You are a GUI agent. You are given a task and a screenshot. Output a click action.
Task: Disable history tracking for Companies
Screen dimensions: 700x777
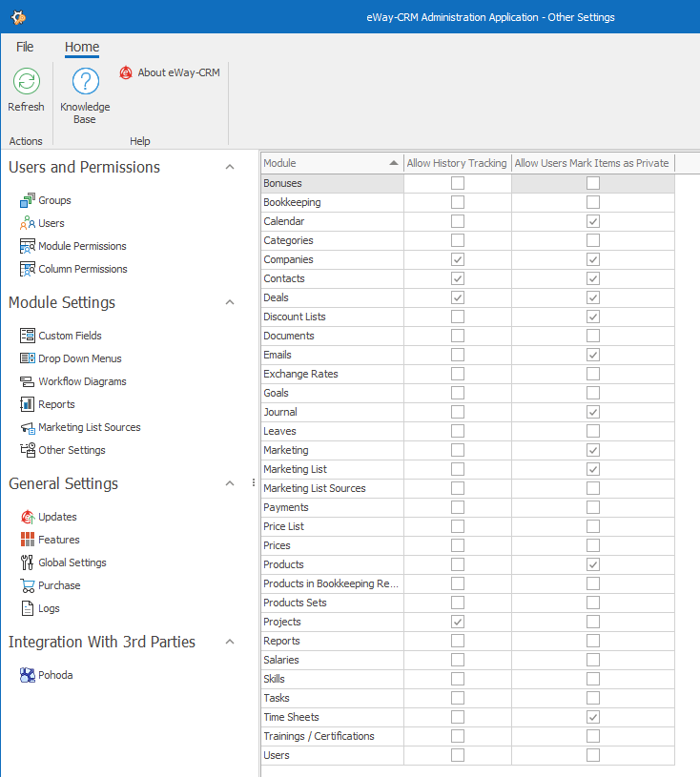[x=458, y=259]
